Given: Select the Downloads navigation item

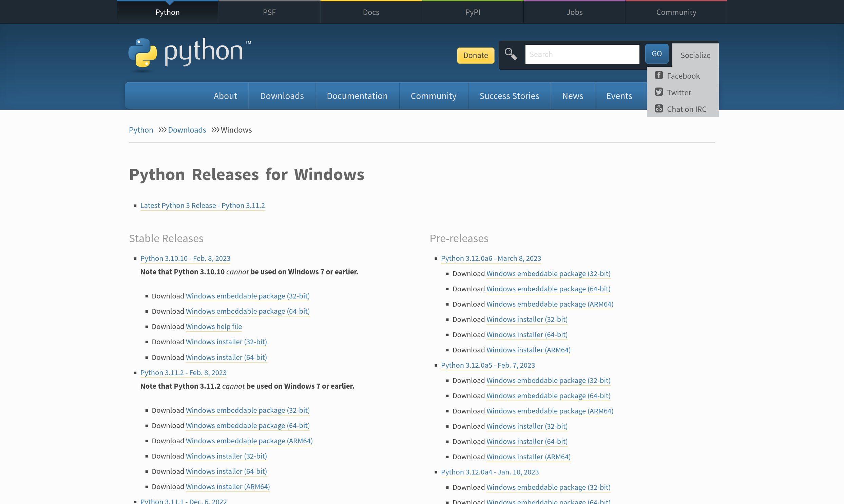Looking at the screenshot, I should pyautogui.click(x=282, y=96).
